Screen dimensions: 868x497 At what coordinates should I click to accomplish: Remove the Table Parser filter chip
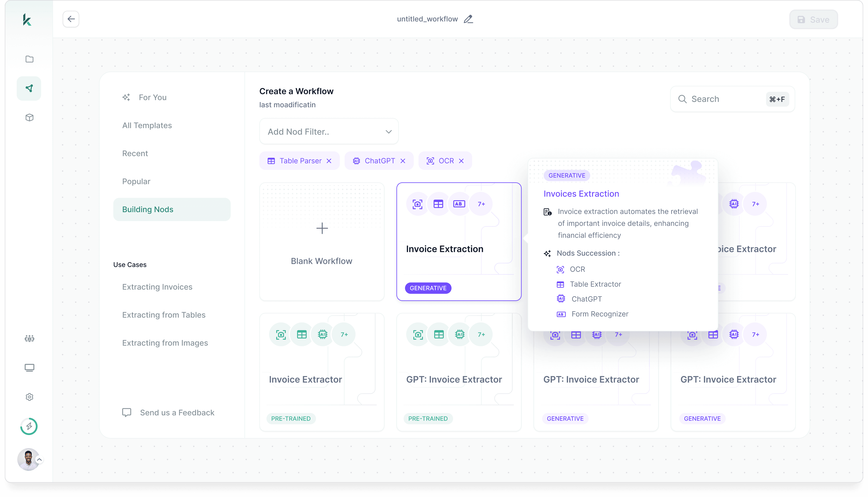(x=329, y=161)
